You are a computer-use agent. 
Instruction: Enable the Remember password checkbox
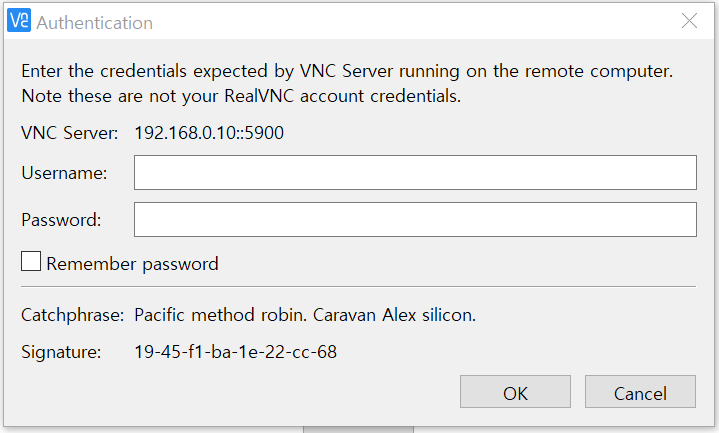point(32,263)
